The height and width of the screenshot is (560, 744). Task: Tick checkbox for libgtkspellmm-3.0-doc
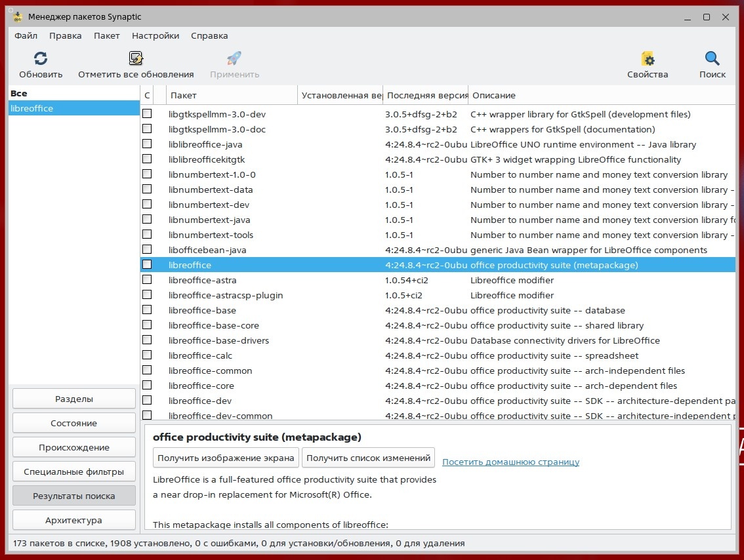point(147,129)
